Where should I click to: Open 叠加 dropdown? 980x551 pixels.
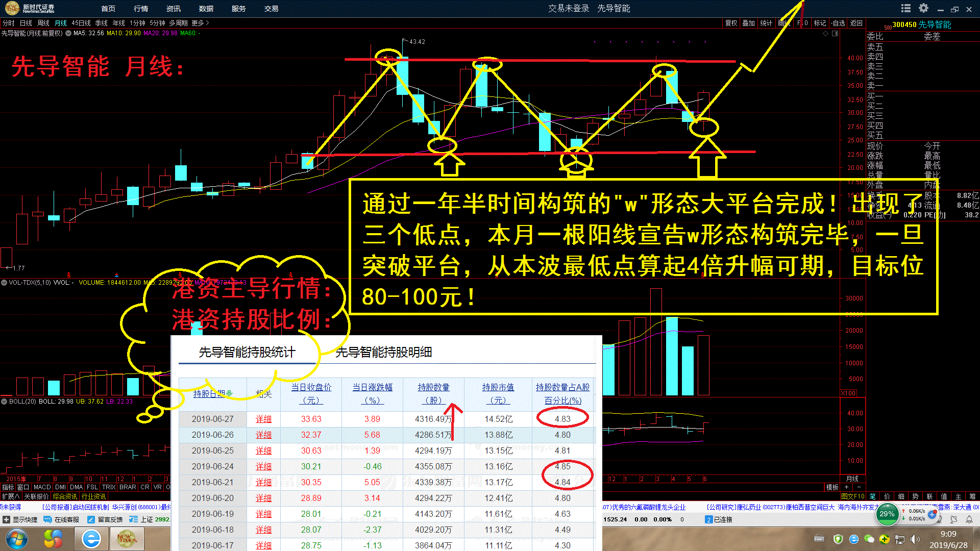click(x=748, y=23)
